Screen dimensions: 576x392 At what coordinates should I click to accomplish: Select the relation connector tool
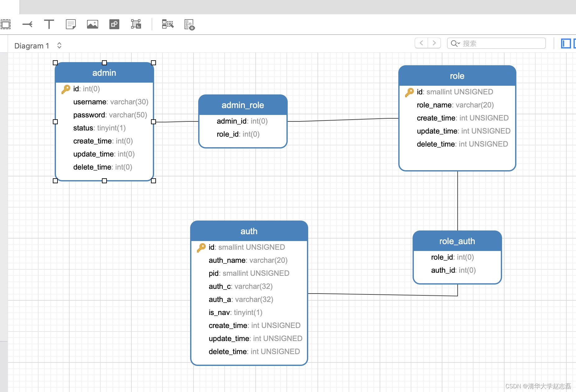coord(27,24)
